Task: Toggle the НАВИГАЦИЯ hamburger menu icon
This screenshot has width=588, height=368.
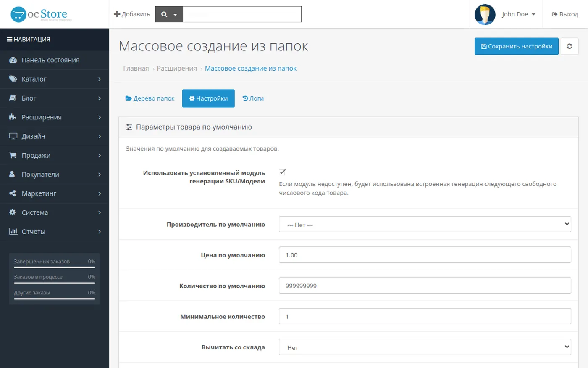Action: pyautogui.click(x=9, y=39)
